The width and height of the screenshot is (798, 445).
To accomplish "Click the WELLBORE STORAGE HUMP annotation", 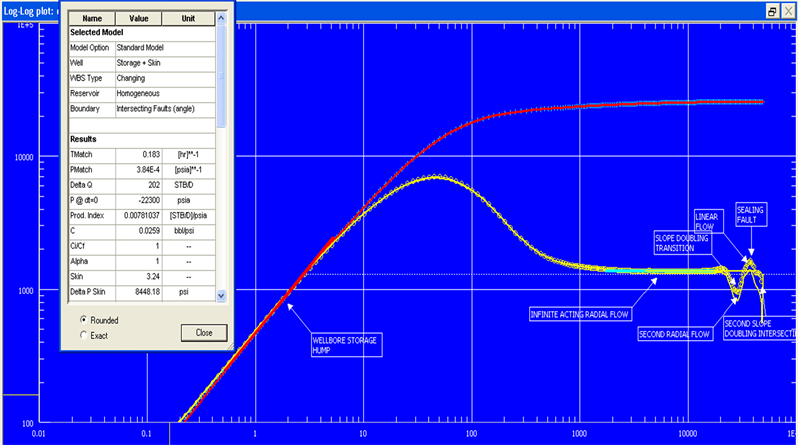I will tap(347, 345).
